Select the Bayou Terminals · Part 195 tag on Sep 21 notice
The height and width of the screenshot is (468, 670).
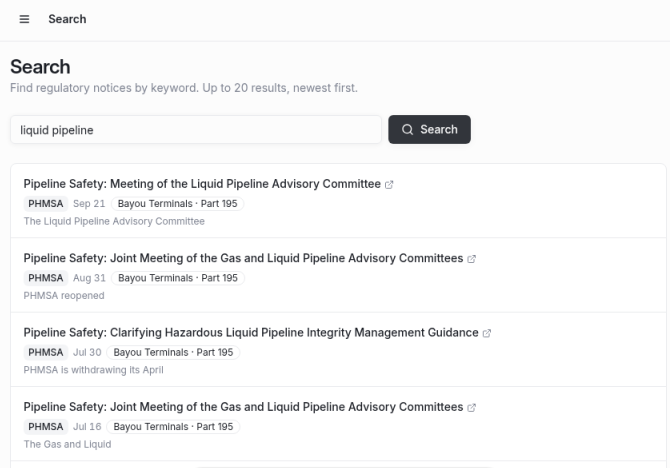pos(177,204)
